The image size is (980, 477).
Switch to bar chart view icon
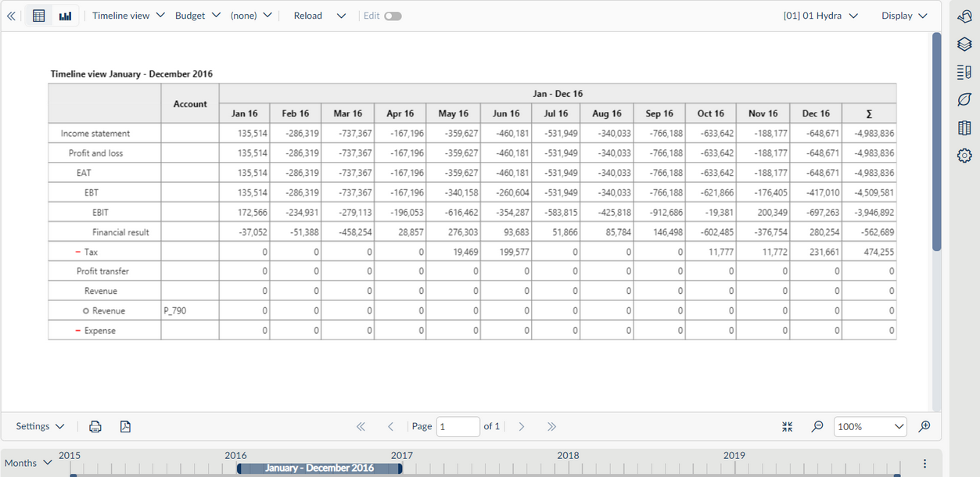[65, 16]
